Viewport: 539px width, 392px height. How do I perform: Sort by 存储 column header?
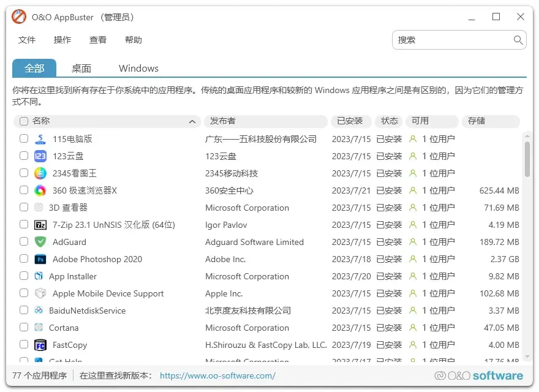(x=491, y=121)
